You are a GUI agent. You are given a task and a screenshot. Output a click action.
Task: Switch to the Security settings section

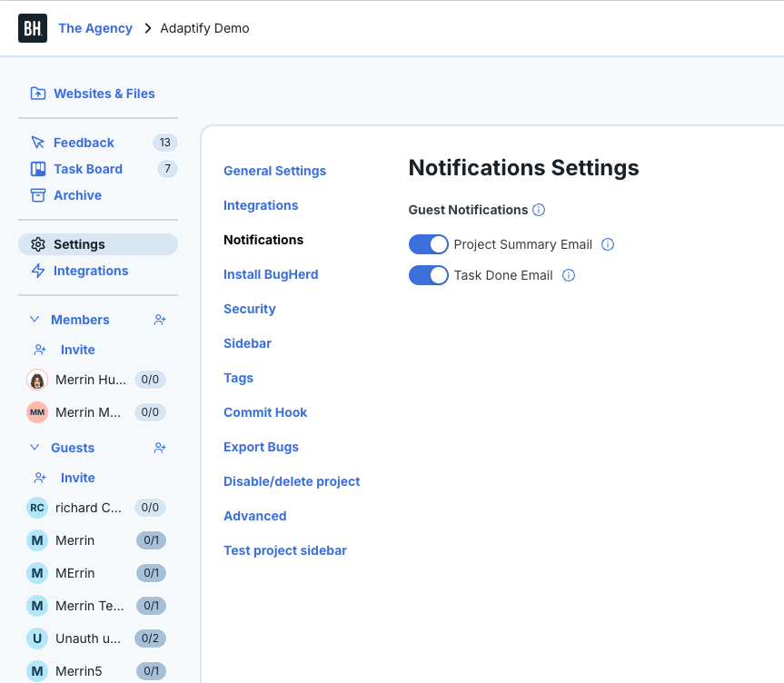pos(250,309)
